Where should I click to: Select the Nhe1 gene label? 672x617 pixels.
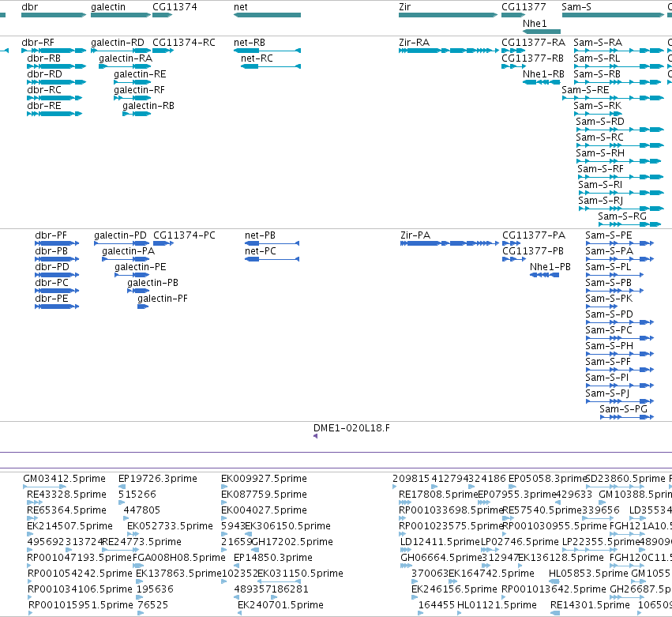pos(535,24)
